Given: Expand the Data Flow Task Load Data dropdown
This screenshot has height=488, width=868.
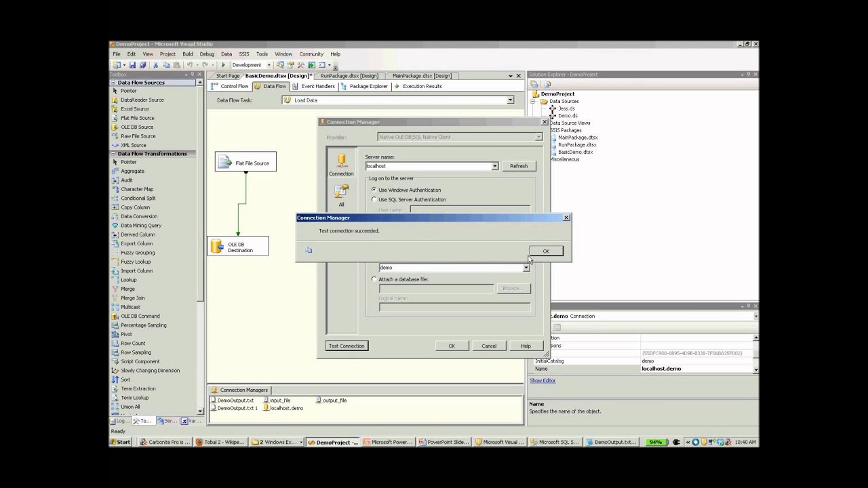Looking at the screenshot, I should (510, 100).
